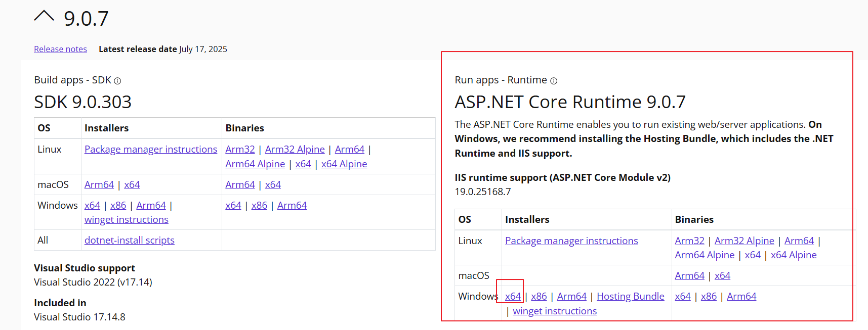Download Runtime Linux Arm64 Alpine binary
The image size is (868, 330).
705,255
